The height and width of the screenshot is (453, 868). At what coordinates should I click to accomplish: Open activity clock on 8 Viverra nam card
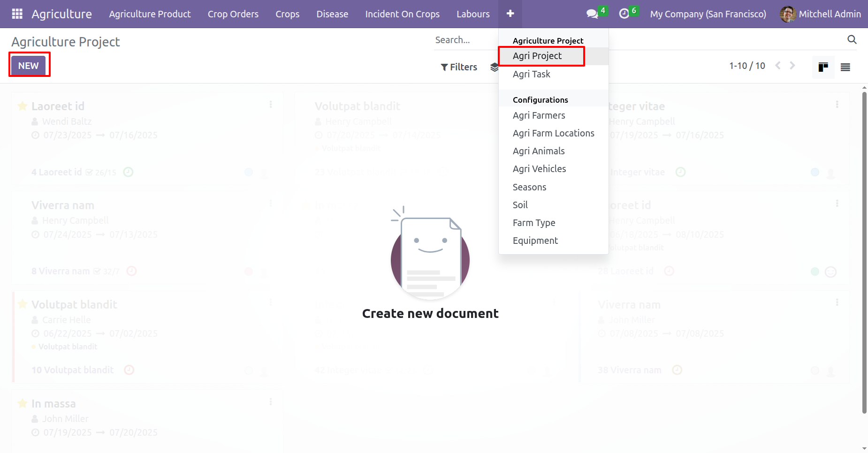(x=132, y=271)
